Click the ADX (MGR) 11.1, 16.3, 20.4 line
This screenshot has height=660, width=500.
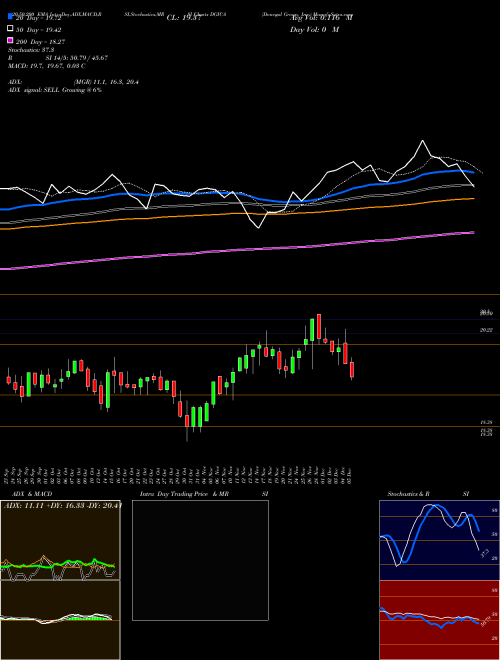click(73, 82)
